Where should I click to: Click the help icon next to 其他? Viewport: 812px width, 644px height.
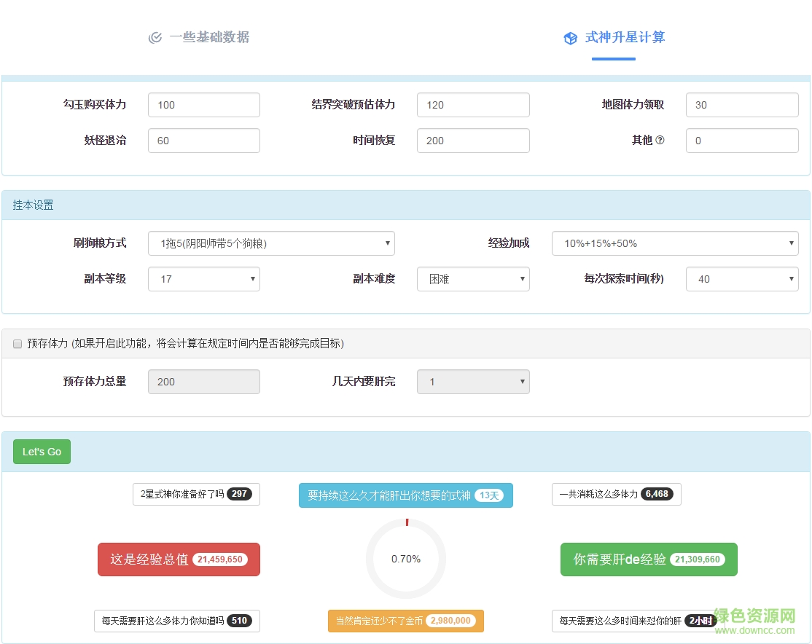tap(660, 141)
